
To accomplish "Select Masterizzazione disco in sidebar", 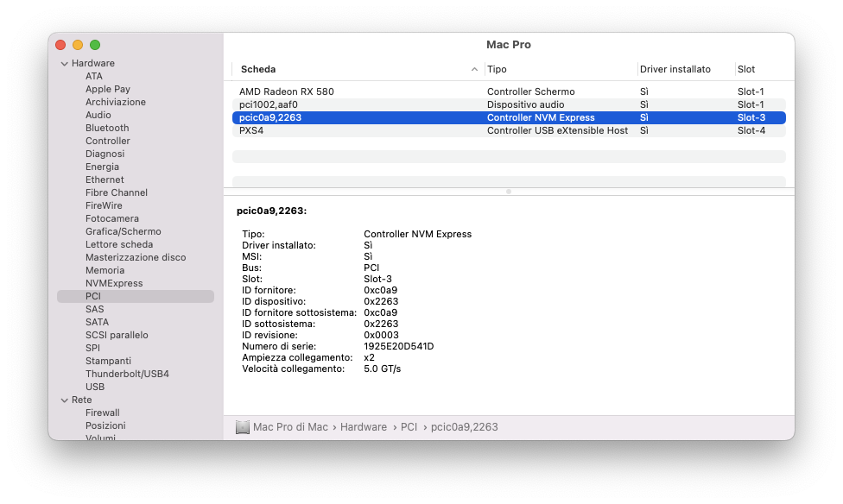I will click(136, 257).
